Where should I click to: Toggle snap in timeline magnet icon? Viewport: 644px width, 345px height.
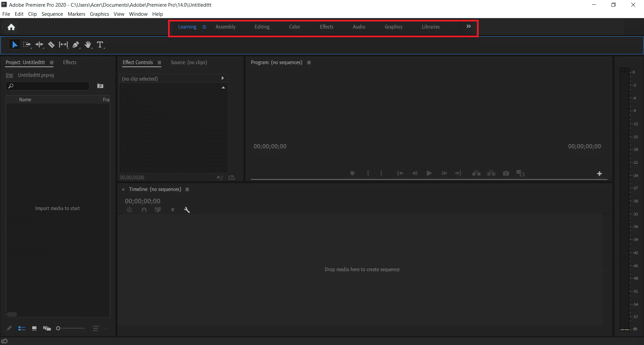click(144, 210)
